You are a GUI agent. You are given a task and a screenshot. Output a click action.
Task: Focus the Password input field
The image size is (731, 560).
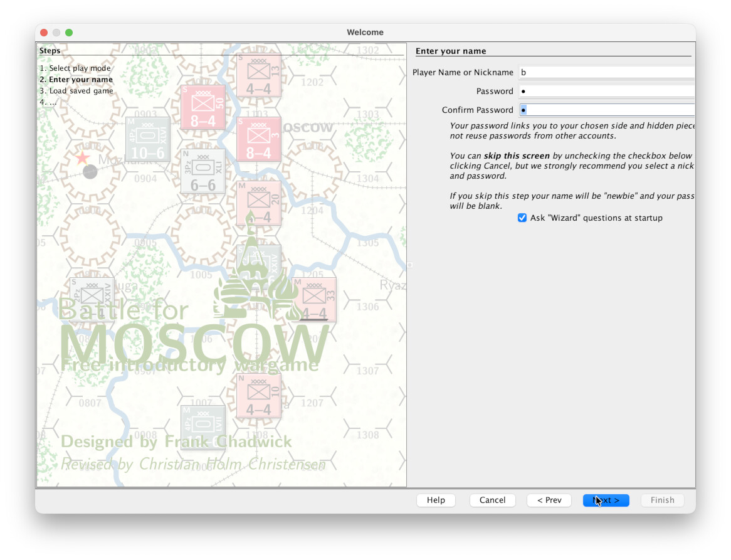tap(606, 91)
